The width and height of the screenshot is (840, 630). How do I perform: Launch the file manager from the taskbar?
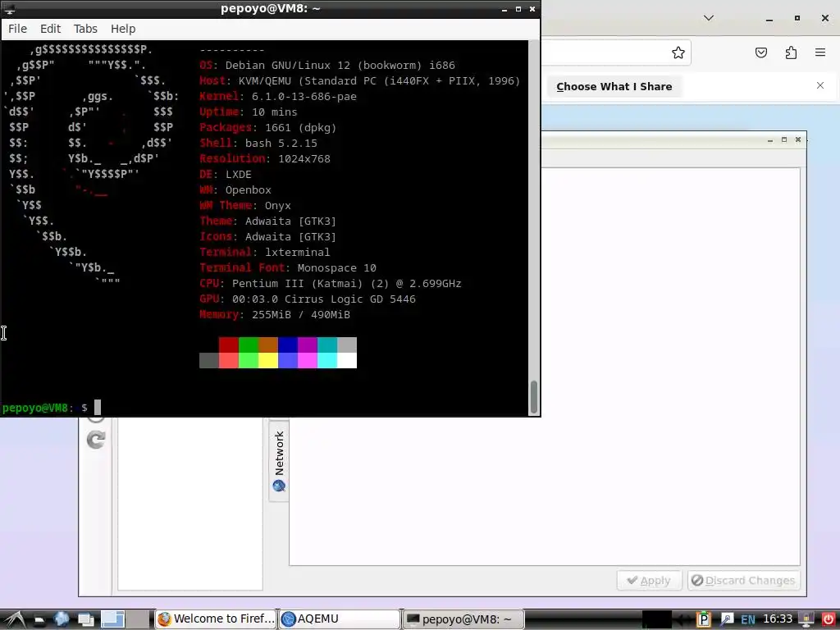(x=39, y=619)
